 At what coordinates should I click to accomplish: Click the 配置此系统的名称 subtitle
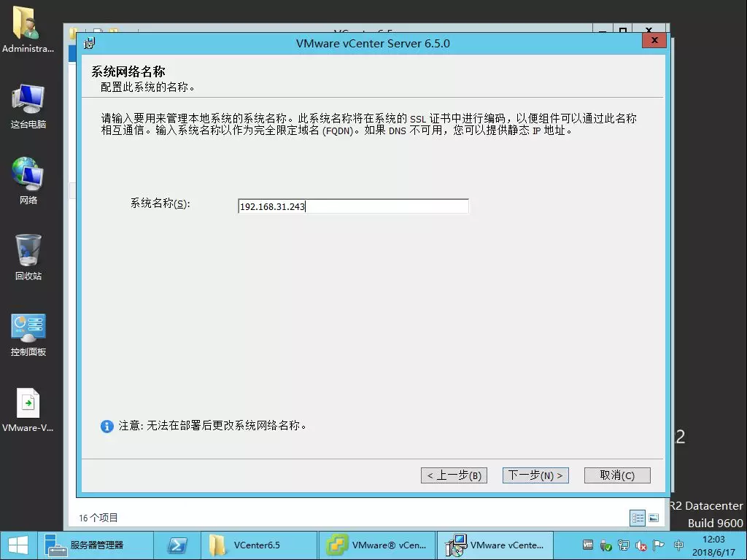coord(147,87)
